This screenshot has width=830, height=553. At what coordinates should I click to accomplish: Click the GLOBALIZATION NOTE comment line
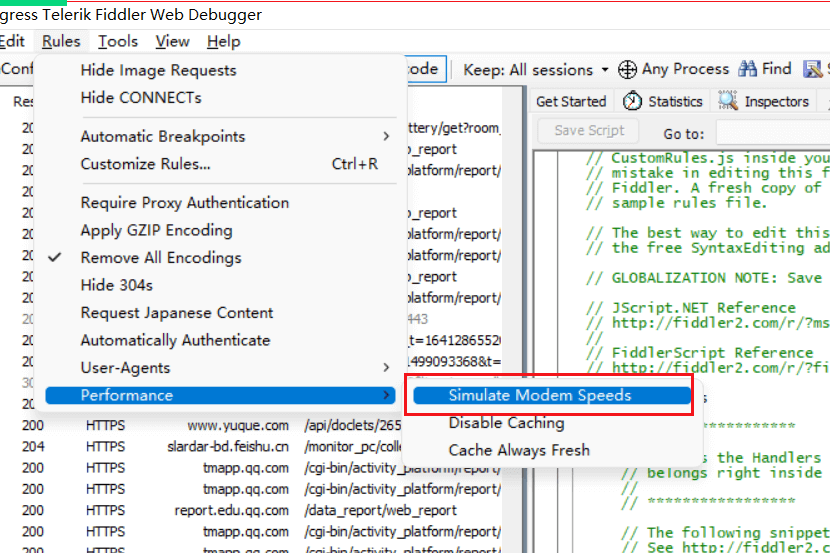704,278
